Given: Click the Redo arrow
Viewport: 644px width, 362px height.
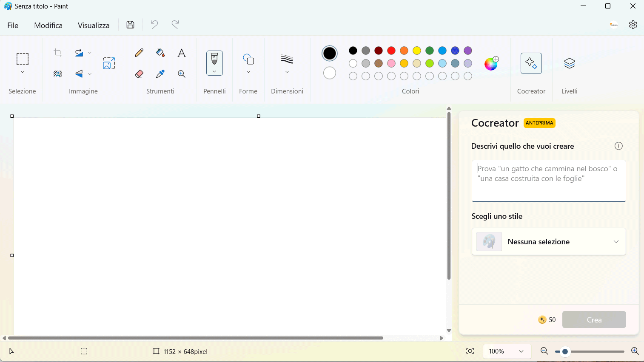Looking at the screenshot, I should 175,25.
